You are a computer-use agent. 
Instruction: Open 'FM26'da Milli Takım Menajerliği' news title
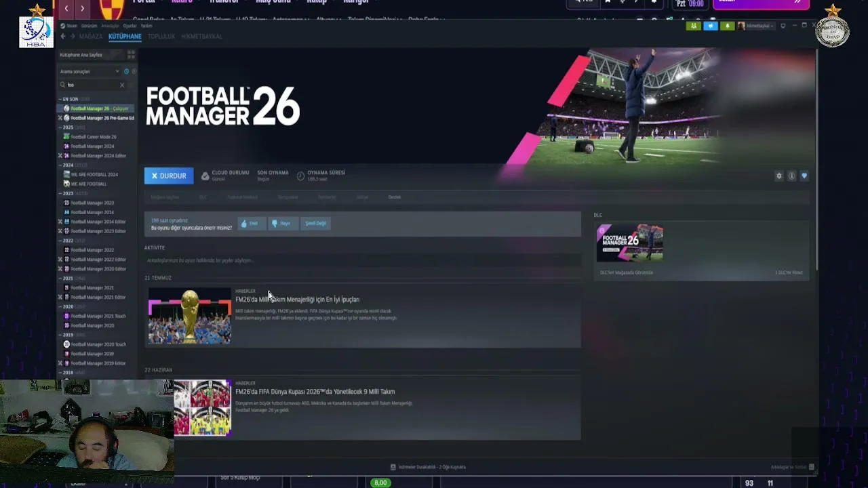[x=297, y=300]
